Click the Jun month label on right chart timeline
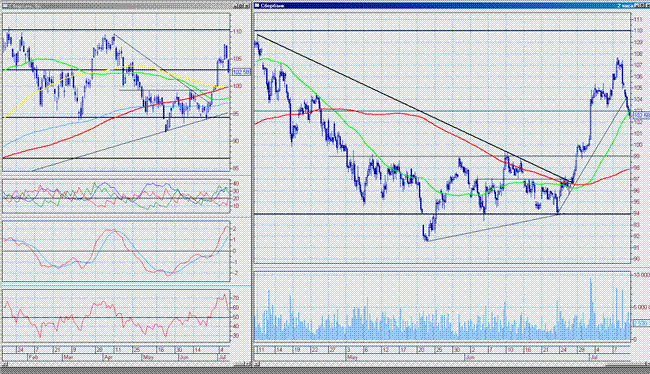 coord(470,357)
